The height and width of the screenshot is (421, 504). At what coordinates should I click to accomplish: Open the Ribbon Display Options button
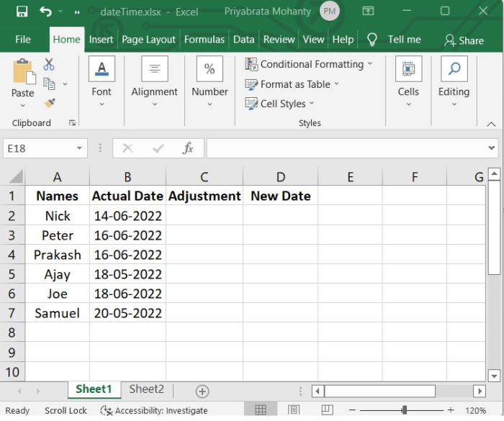point(369,12)
